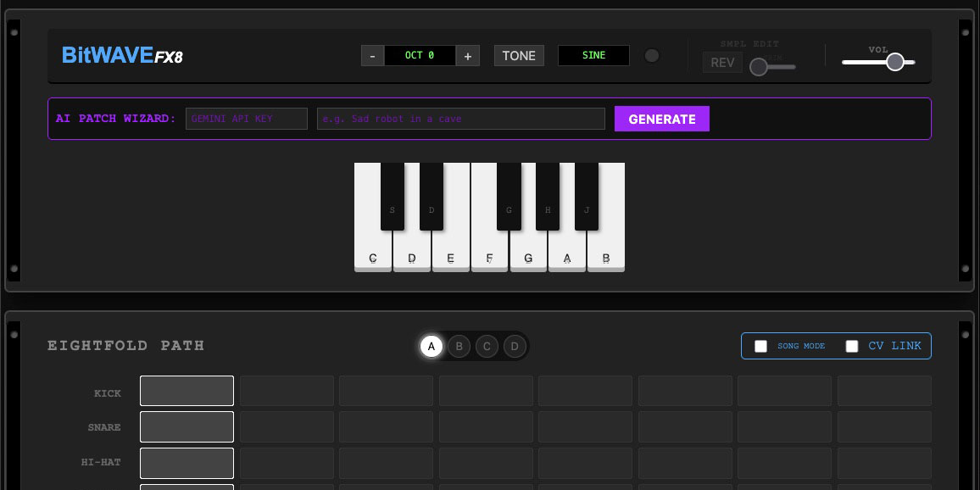
Task: Select pattern bank D
Action: click(515, 346)
